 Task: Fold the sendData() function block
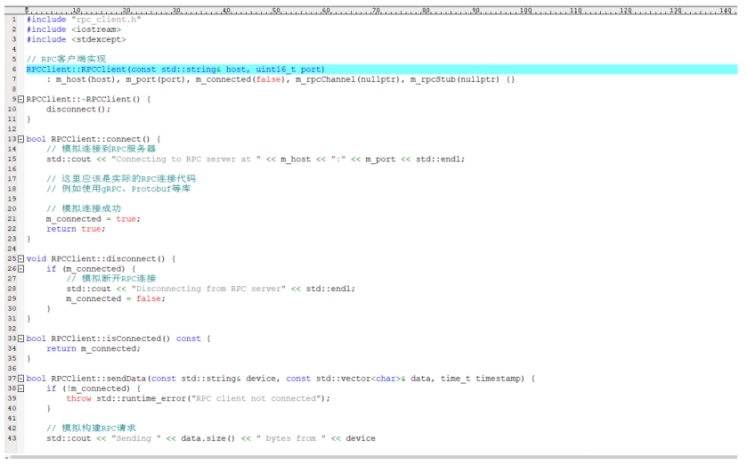click(x=20, y=378)
